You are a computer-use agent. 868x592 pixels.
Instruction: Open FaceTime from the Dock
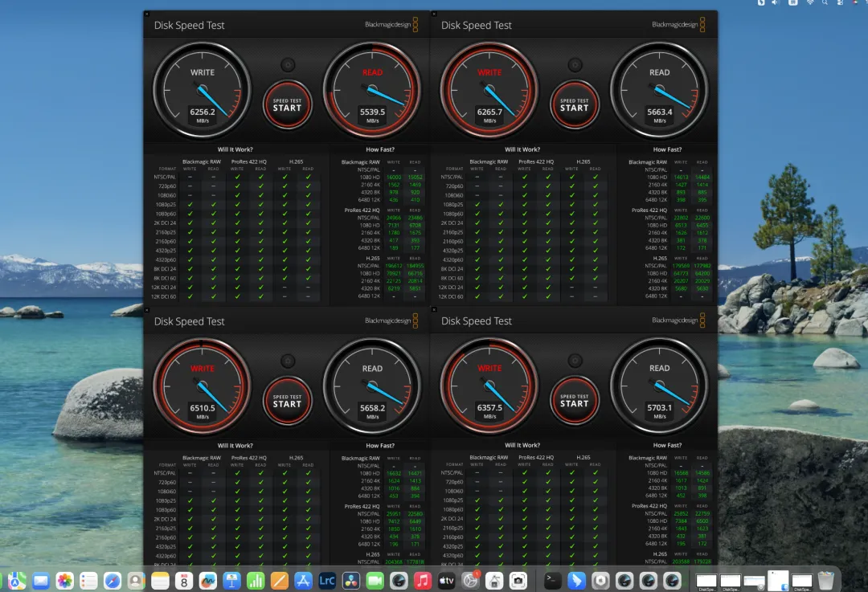(x=375, y=581)
